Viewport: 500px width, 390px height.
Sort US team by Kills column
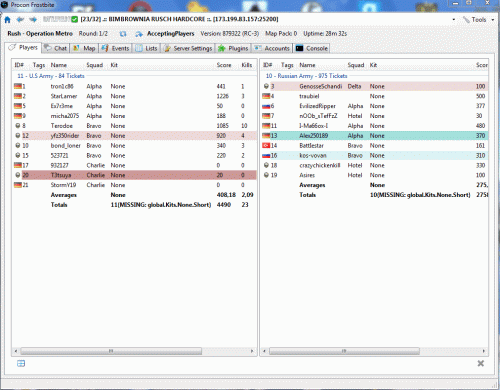coord(247,65)
